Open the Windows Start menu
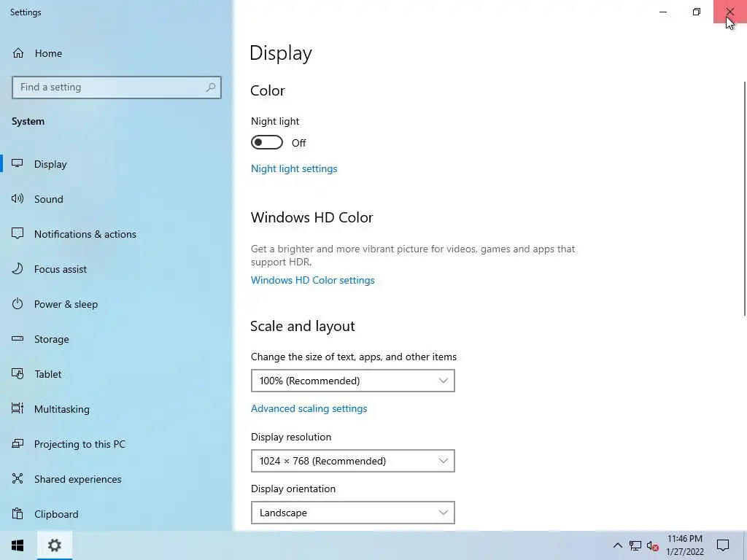Viewport: 747px width, 560px height. click(x=18, y=545)
